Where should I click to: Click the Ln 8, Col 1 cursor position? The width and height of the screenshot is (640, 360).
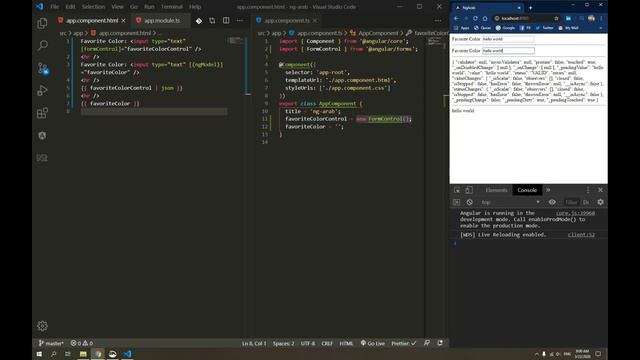pyautogui.click(x=254, y=343)
